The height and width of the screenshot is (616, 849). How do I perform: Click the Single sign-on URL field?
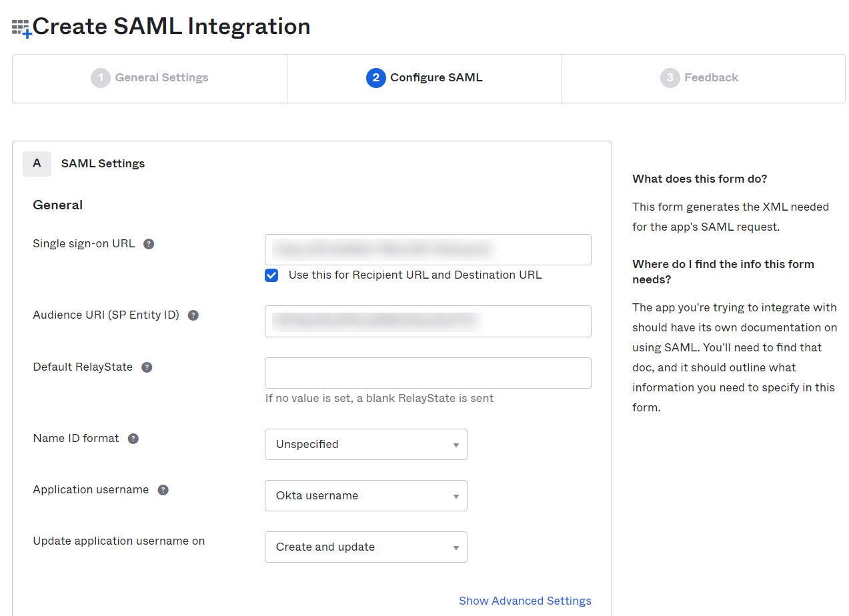pos(428,249)
